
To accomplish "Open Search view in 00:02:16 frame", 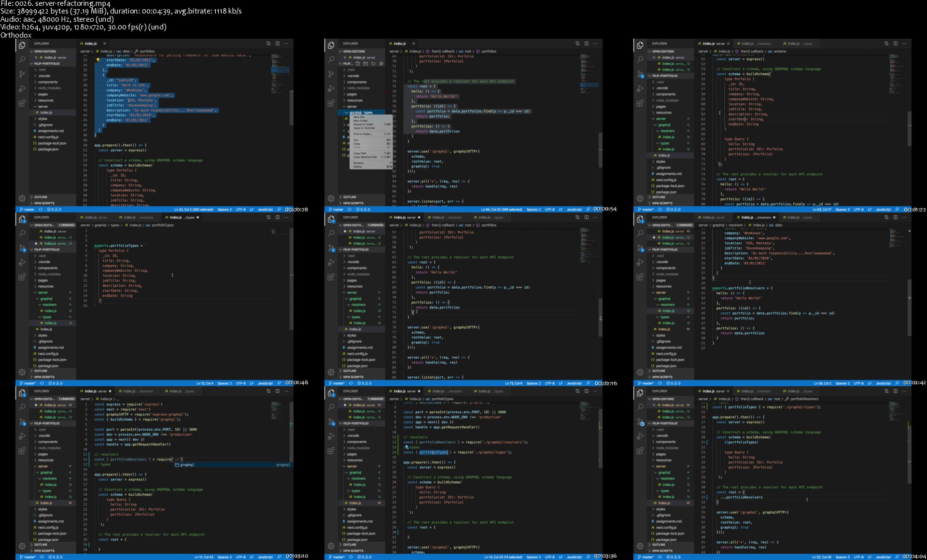I will coord(331,233).
